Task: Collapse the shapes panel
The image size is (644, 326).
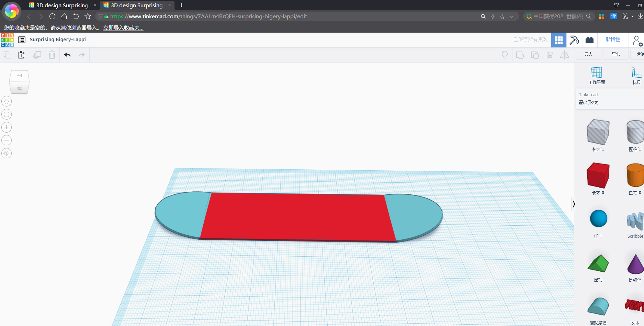Action: pos(573,204)
